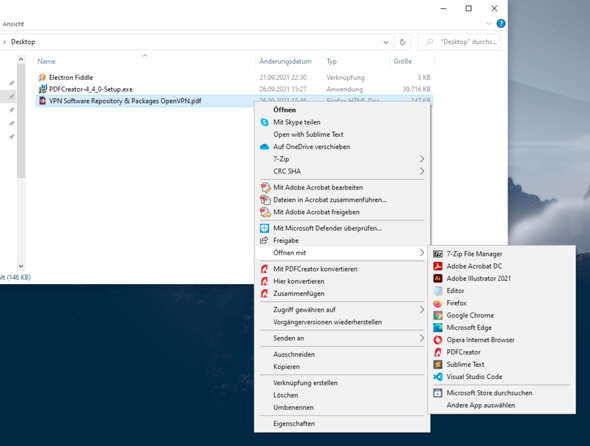Viewport: 590px width, 446px height.
Task: Click the Zusammenfügen PDFCreator icon
Action: click(x=265, y=294)
